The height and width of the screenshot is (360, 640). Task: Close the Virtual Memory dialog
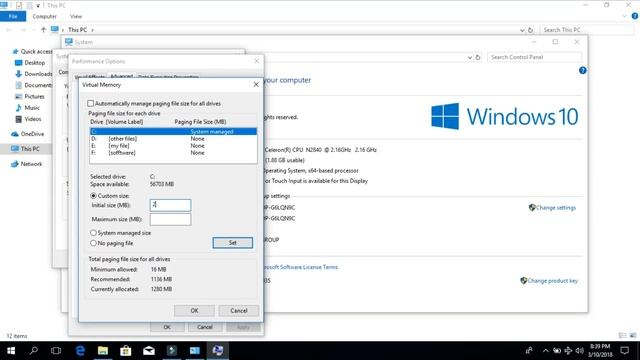point(256,84)
